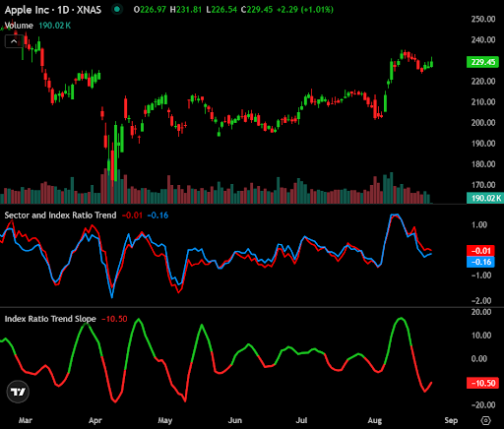
Task: Click the Volume indicator label
Action: [x=19, y=26]
